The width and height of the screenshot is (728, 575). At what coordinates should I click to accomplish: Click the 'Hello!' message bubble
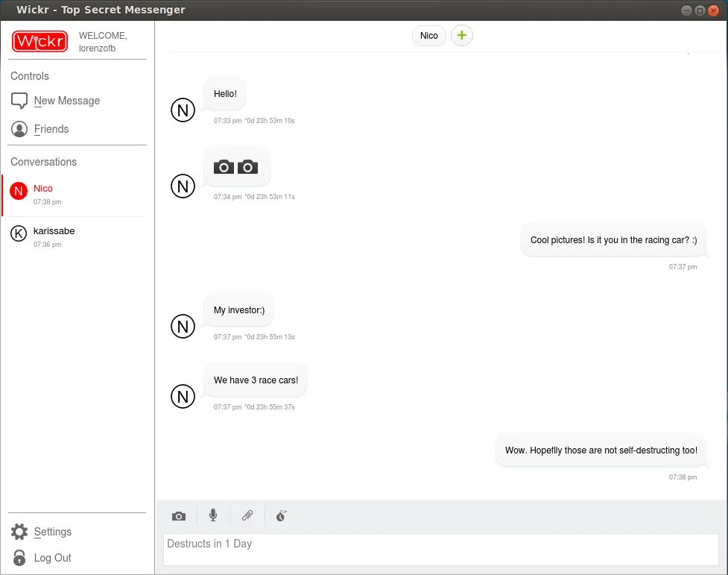(x=225, y=94)
